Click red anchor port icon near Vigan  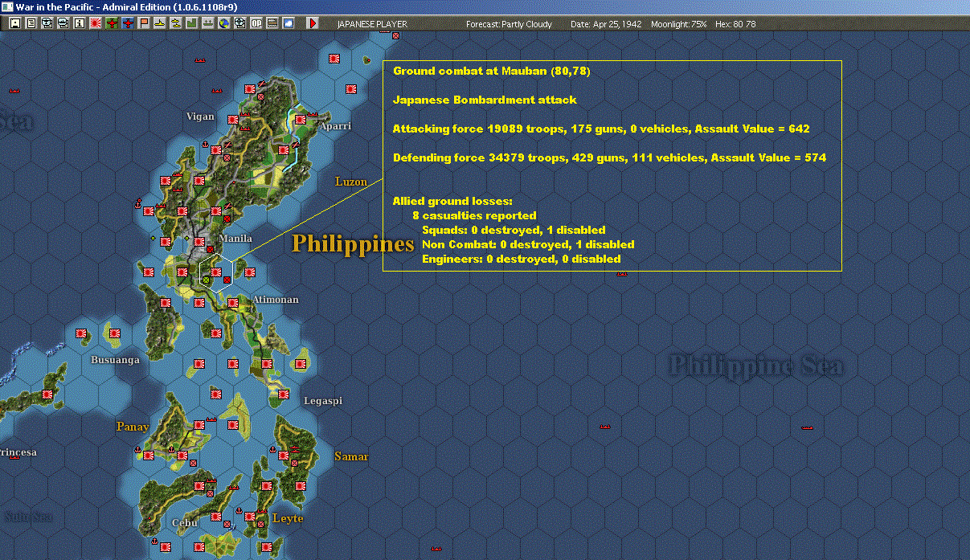tap(205, 145)
